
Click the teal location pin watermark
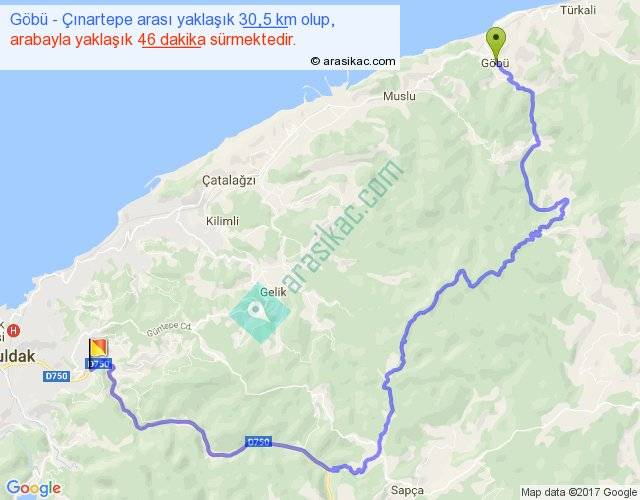coord(260,313)
